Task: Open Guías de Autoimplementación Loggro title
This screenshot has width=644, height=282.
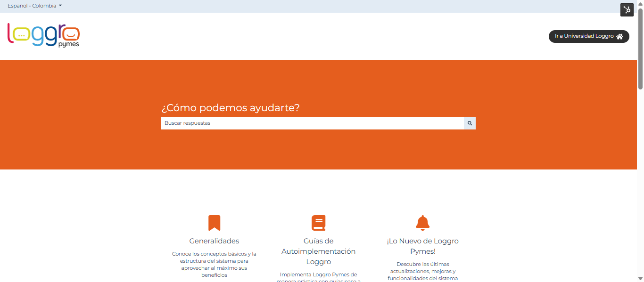Action: click(x=318, y=251)
